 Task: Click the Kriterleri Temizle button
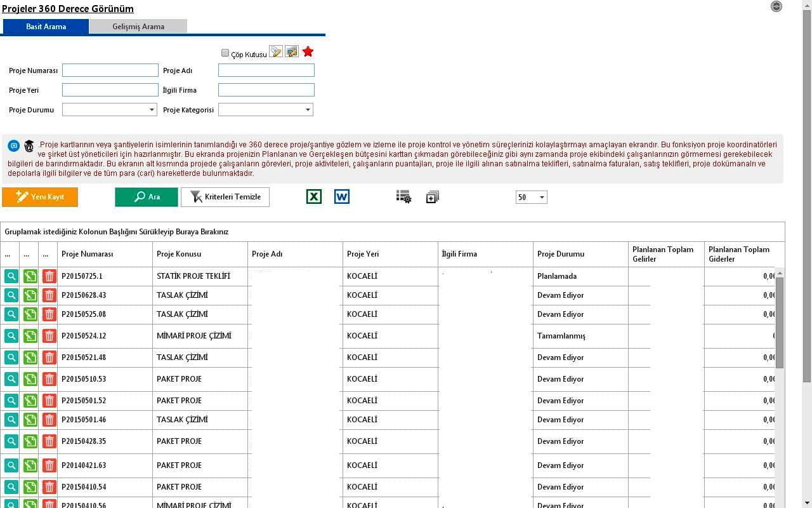pyautogui.click(x=225, y=197)
